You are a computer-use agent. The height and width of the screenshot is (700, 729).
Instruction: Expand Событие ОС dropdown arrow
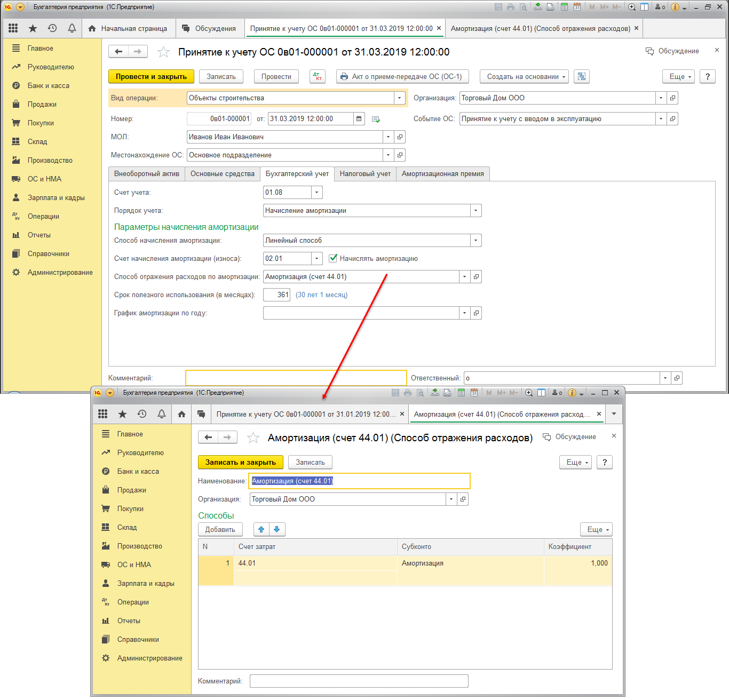[661, 119]
